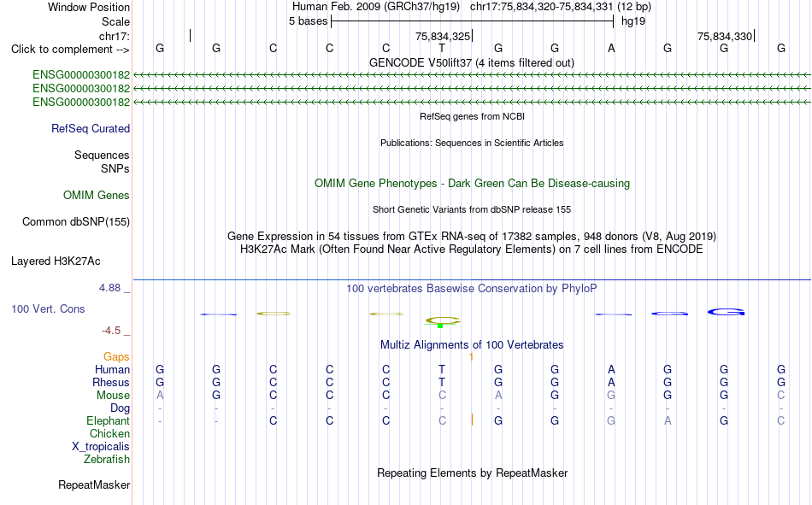The image size is (812, 505).
Task: Click the RefSeq Curated track label
Action: point(90,128)
